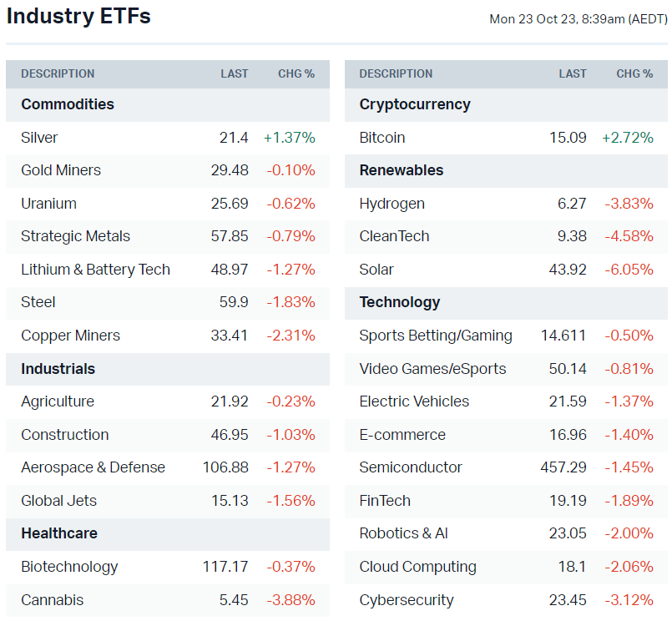Select the Copper Miners row
The height and width of the screenshot is (621, 672).
(70, 336)
